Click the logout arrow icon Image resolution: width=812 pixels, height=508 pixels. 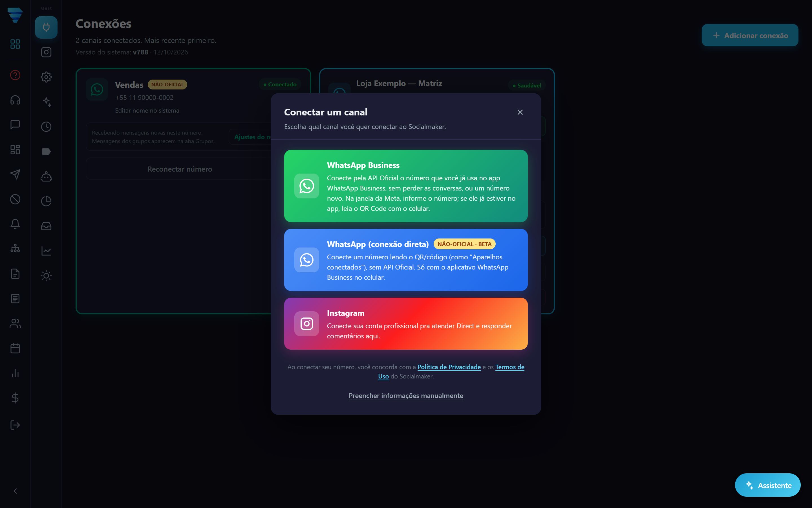15,425
